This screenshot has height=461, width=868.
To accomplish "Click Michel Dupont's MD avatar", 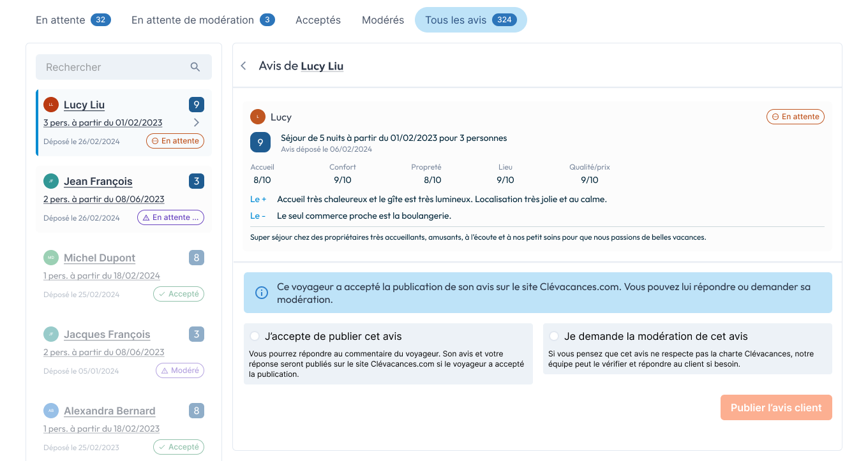I will click(x=51, y=258).
